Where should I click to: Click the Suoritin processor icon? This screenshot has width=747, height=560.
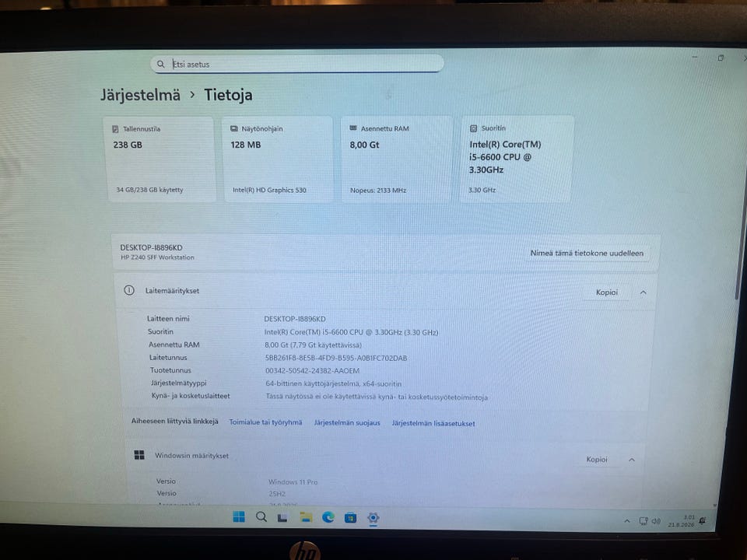[474, 128]
